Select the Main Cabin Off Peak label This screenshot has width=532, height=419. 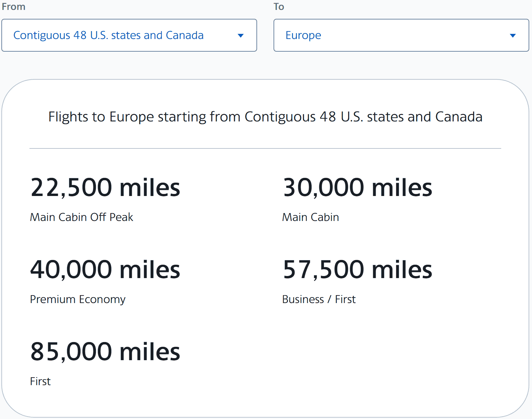tap(81, 217)
